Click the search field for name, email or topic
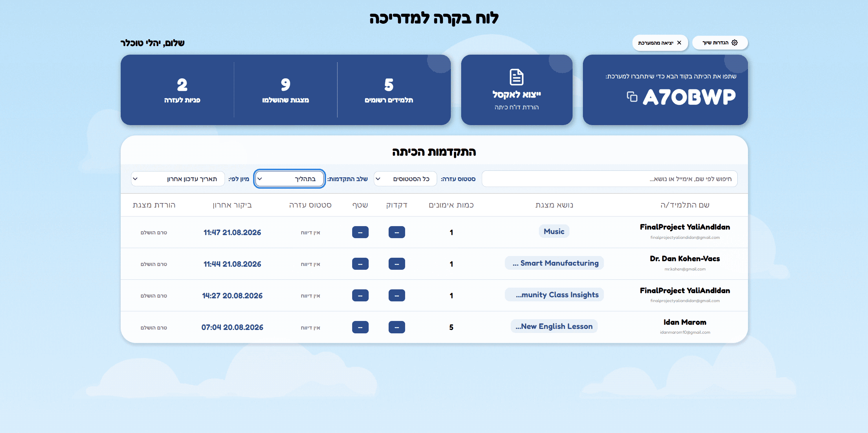The height and width of the screenshot is (433, 868). coord(609,179)
